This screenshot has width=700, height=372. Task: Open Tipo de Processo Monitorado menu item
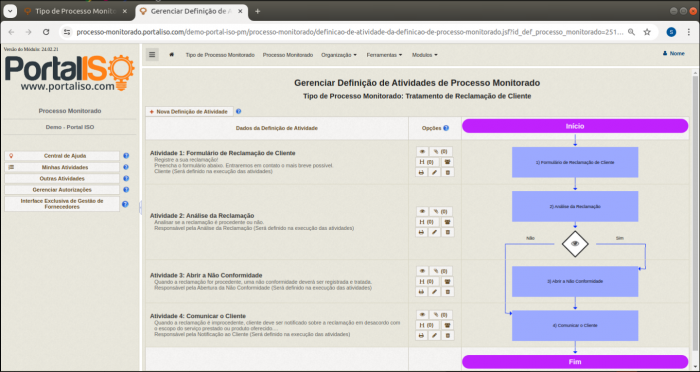[220, 55]
